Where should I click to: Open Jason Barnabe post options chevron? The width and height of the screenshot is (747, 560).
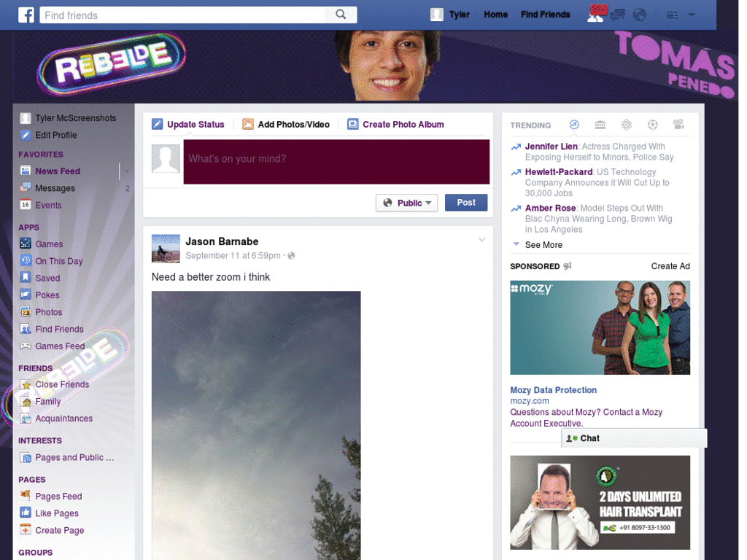[481, 239]
